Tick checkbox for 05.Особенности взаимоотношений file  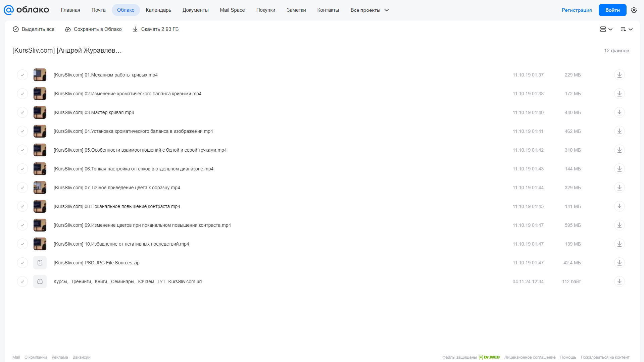(22, 150)
